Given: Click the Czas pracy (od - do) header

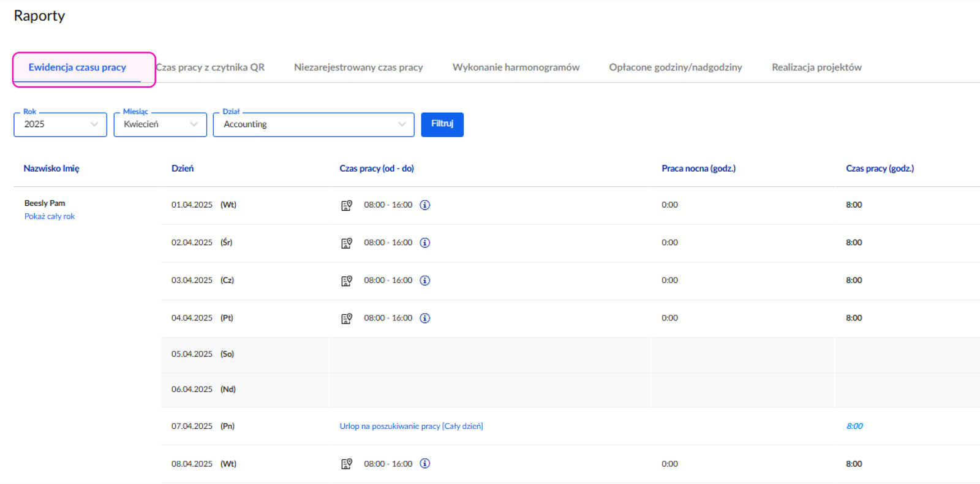Looking at the screenshot, I should 377,168.
